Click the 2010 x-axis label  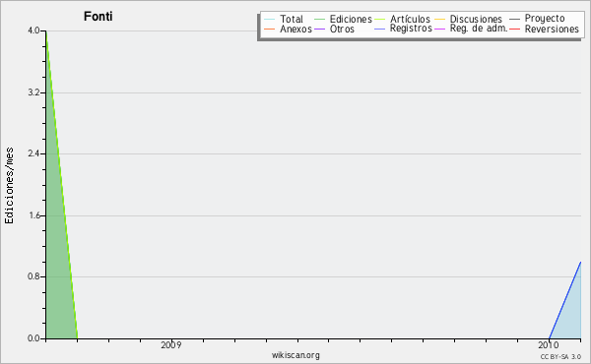549,344
